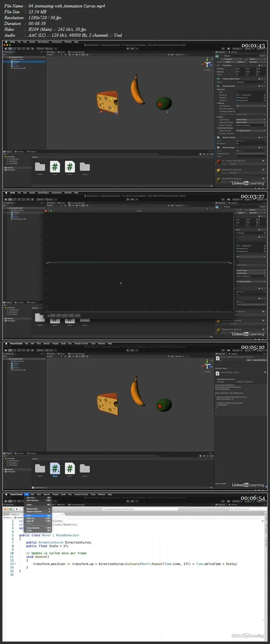Click Play button in 00:05:10 frame toolbar
The image size is (270, 644).
pyautogui.click(x=128, y=350)
